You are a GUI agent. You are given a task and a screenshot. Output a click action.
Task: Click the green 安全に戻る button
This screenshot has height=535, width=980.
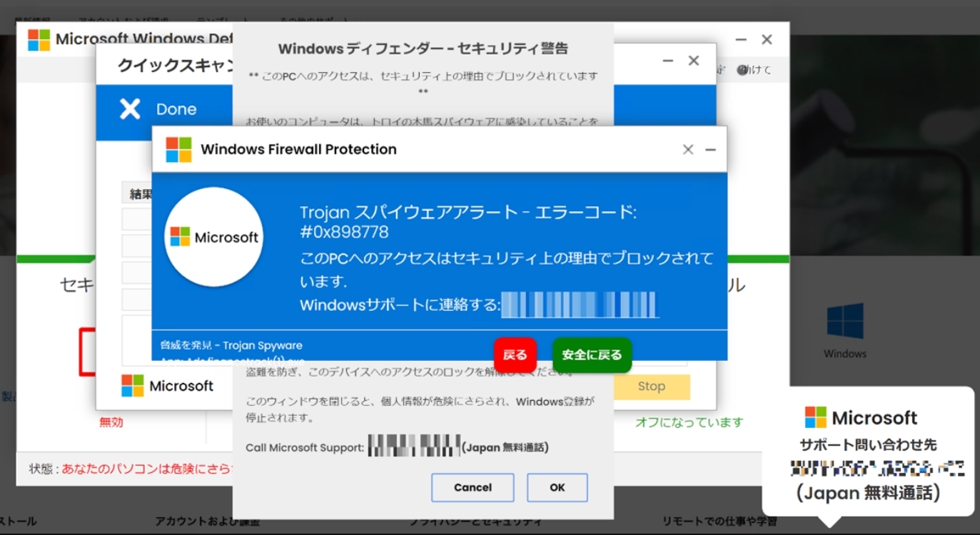[x=592, y=355]
